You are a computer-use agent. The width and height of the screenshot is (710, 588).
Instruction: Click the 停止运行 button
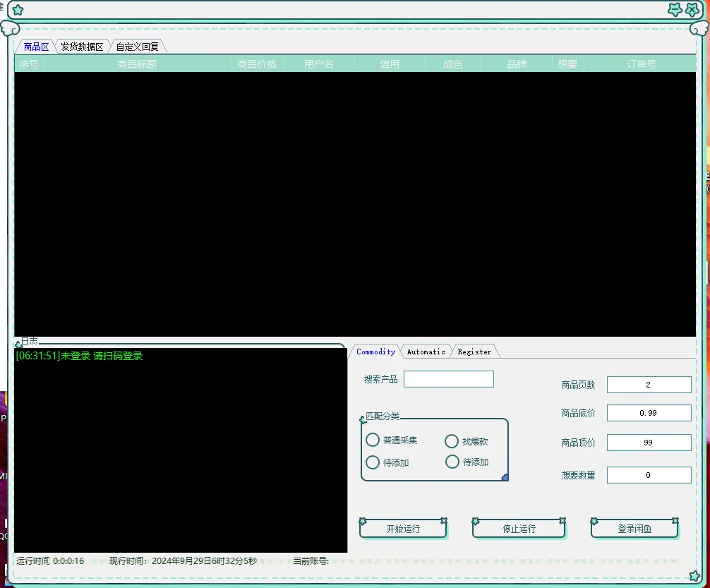point(519,529)
